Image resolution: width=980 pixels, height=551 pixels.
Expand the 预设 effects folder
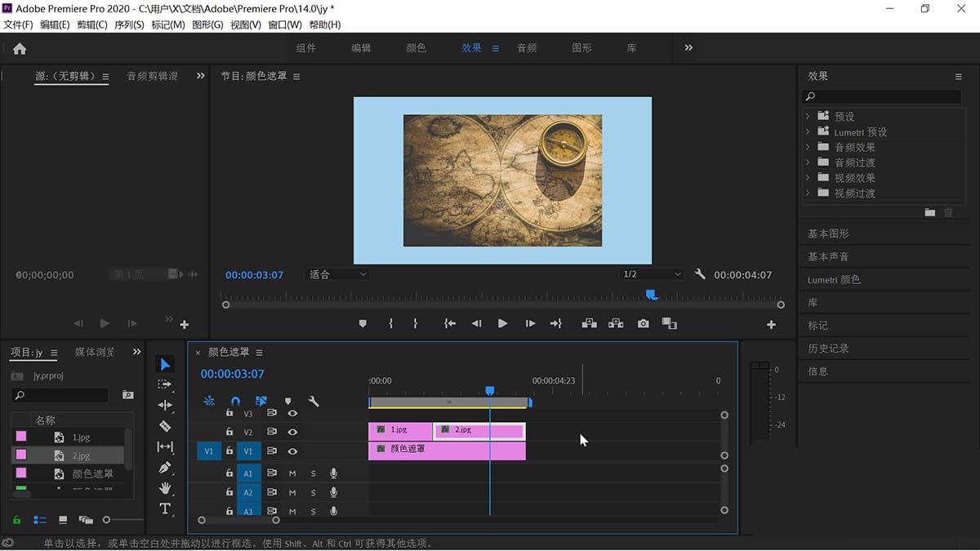[808, 116]
